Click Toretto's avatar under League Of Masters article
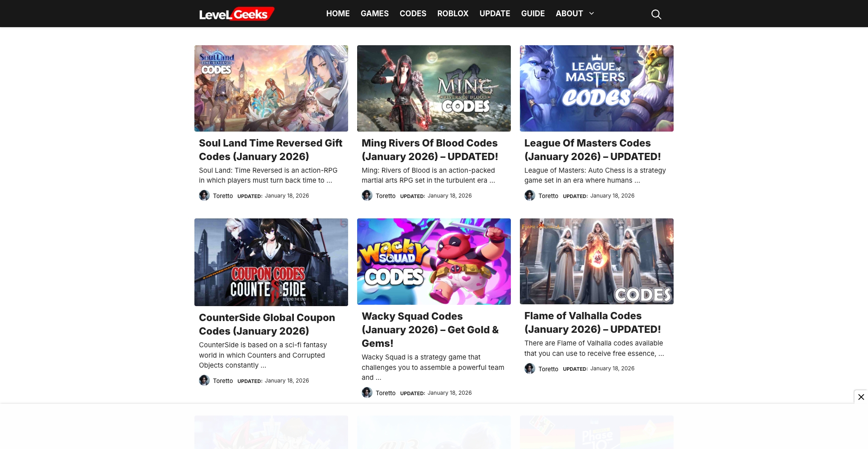This screenshot has height=449, width=868. [529, 195]
